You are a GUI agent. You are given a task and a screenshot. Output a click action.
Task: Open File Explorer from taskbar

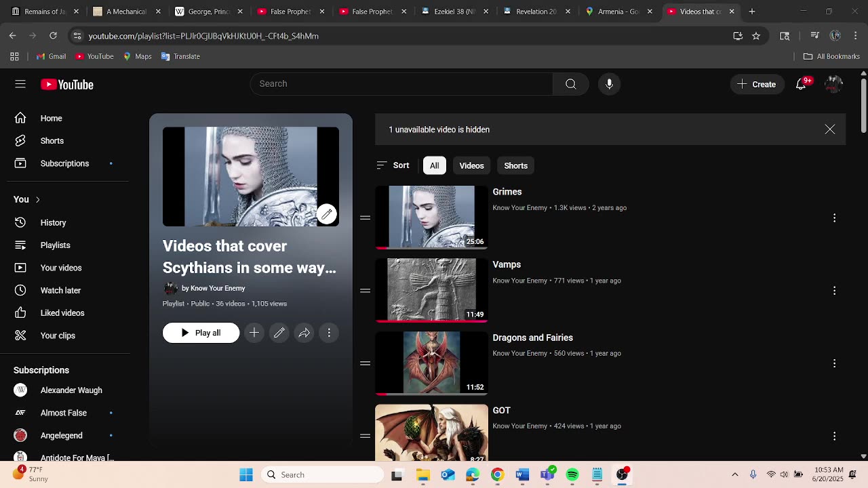(x=422, y=475)
